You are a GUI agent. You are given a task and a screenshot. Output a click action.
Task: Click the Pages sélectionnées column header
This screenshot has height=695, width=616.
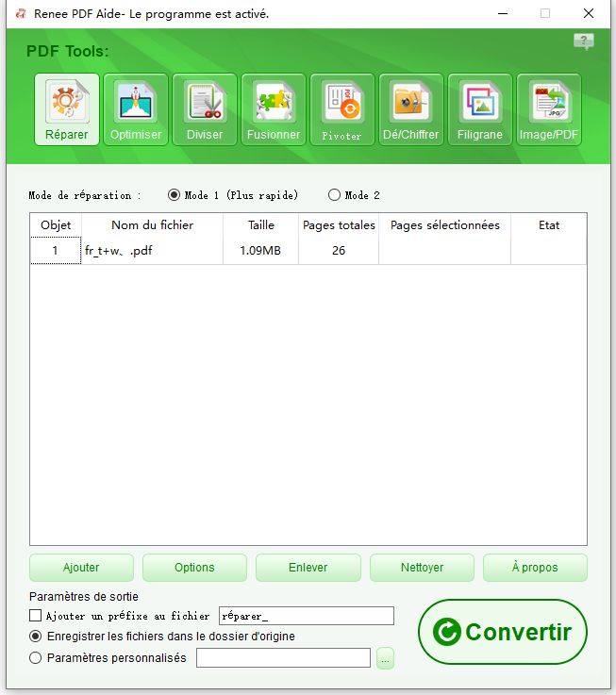point(445,225)
